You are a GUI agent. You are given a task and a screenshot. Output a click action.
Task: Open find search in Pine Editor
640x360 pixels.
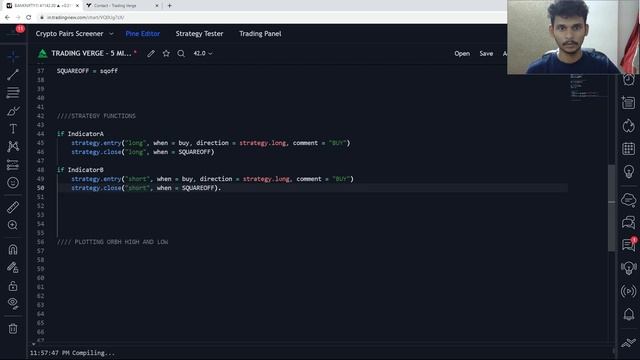(181, 53)
